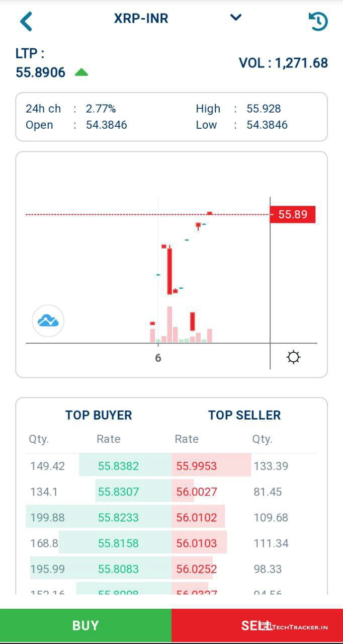Click the red 55.89 price label

[293, 214]
